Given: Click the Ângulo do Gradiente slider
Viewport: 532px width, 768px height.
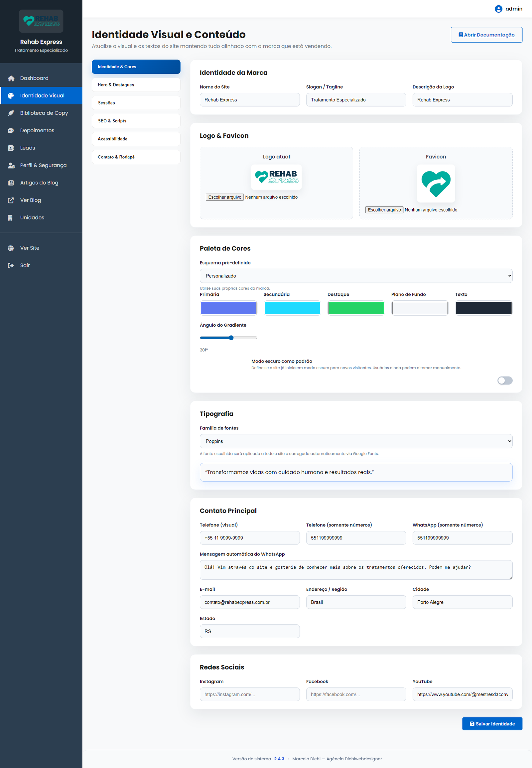Looking at the screenshot, I should tap(228, 338).
